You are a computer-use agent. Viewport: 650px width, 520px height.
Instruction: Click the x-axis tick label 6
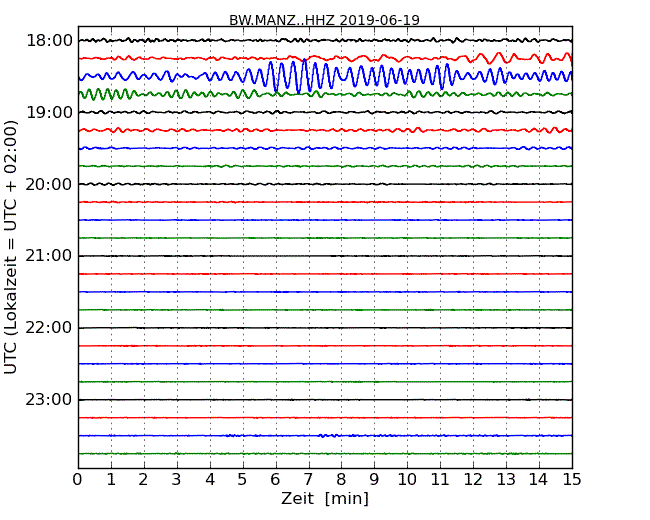(x=275, y=480)
